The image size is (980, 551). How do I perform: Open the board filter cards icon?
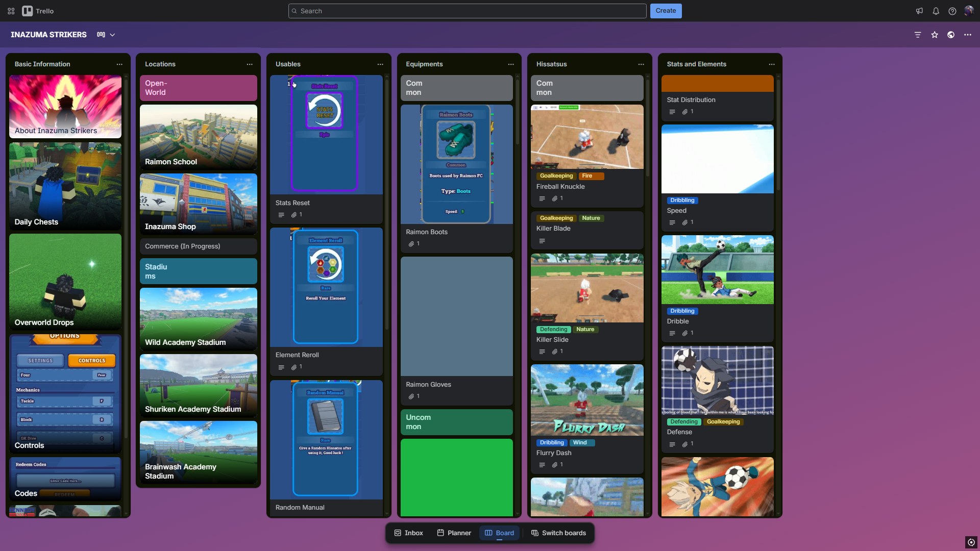[x=918, y=35]
